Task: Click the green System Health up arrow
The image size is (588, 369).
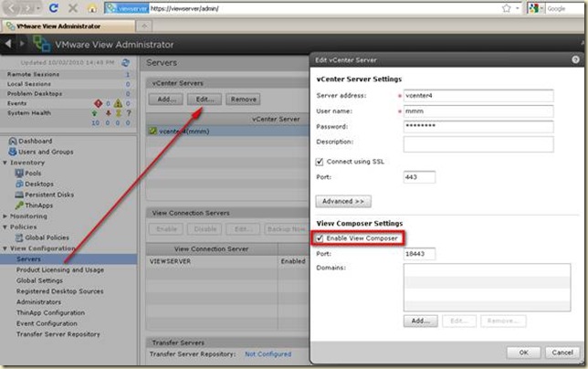Action: (x=95, y=113)
